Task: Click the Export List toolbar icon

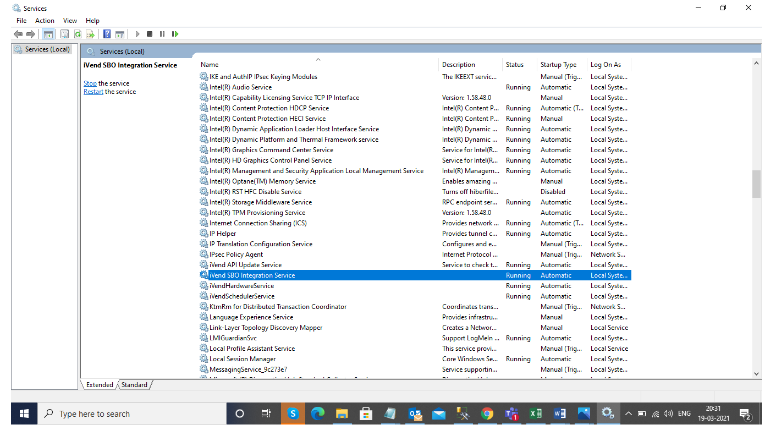Action: tap(90, 34)
